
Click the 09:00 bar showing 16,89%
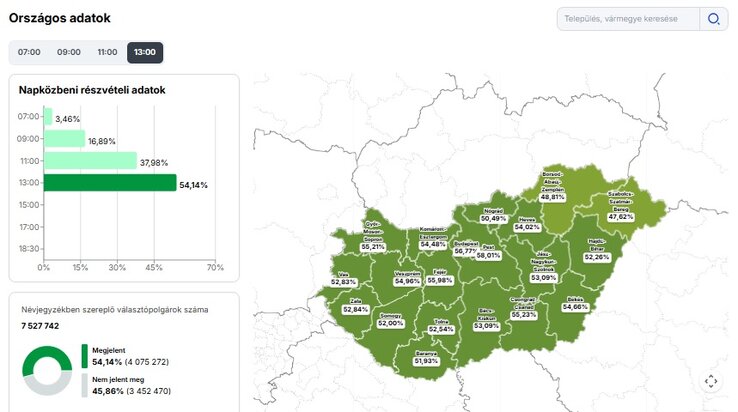click(64, 139)
